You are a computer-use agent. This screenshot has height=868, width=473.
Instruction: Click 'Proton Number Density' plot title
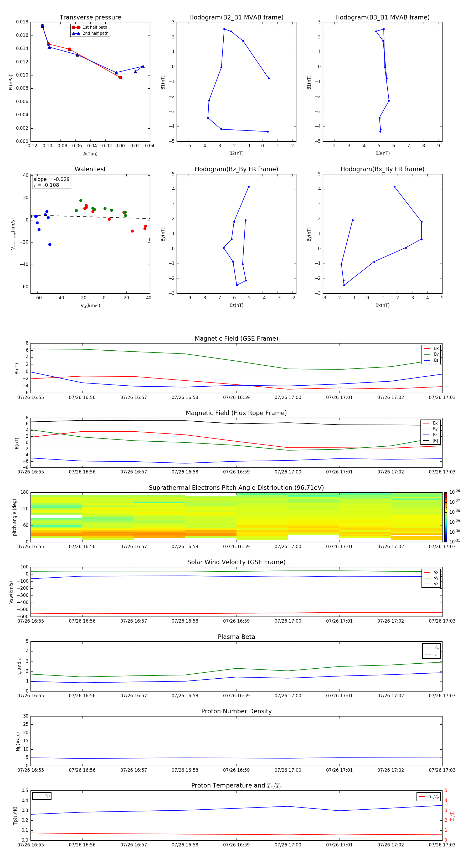click(236, 711)
